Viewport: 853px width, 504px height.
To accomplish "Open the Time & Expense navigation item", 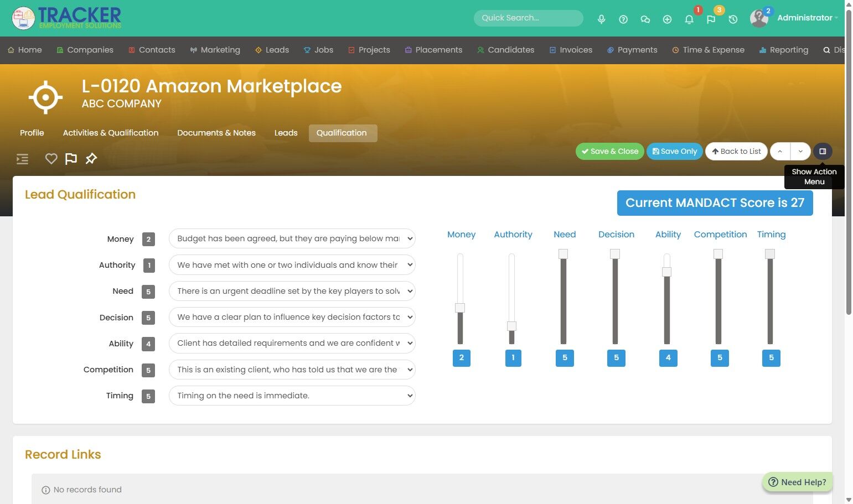I will pyautogui.click(x=708, y=50).
